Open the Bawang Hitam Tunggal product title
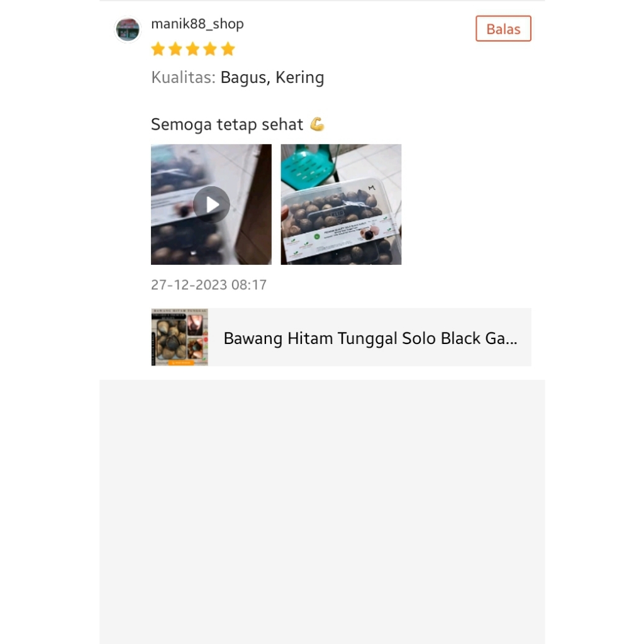The image size is (644, 644). (x=370, y=338)
